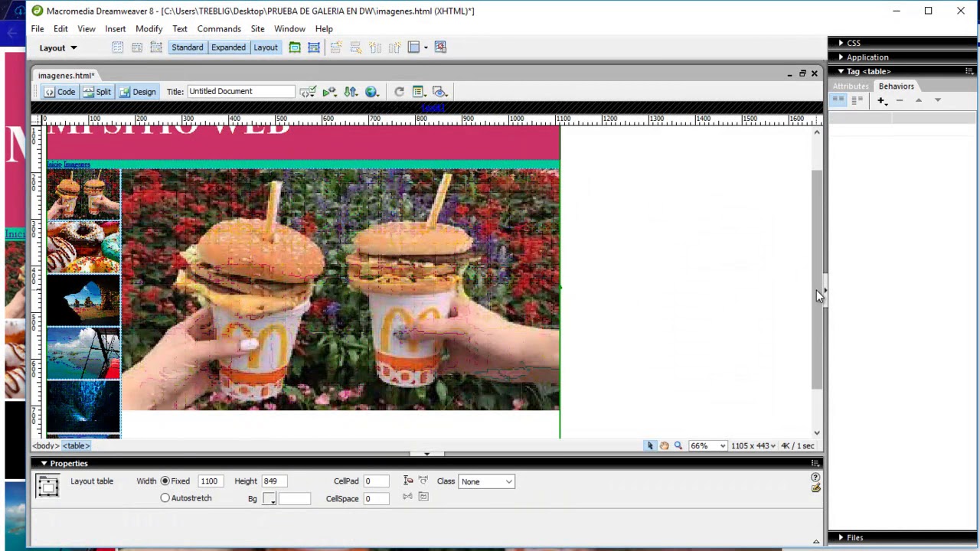Open the Modify menu
980x551 pixels.
(149, 29)
